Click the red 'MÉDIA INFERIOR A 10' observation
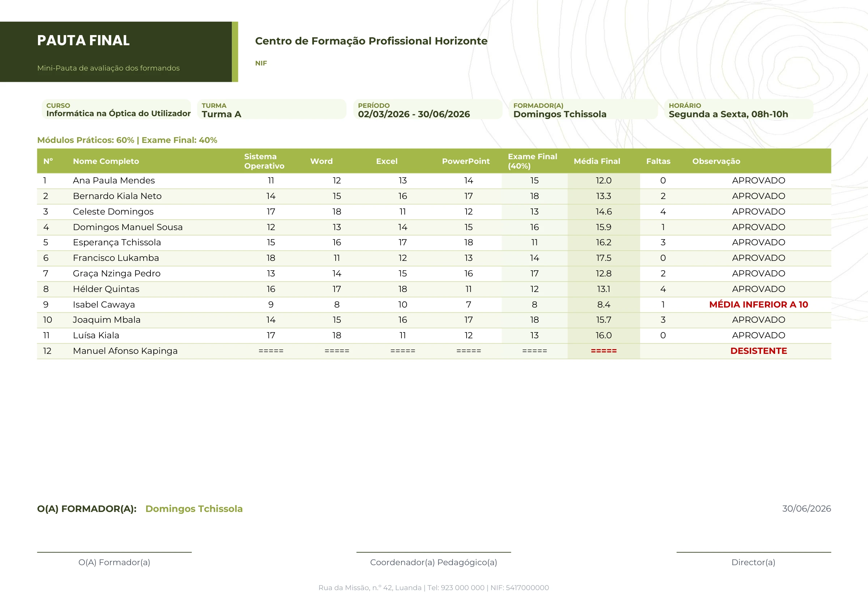This screenshot has width=868, height=614. click(x=758, y=305)
